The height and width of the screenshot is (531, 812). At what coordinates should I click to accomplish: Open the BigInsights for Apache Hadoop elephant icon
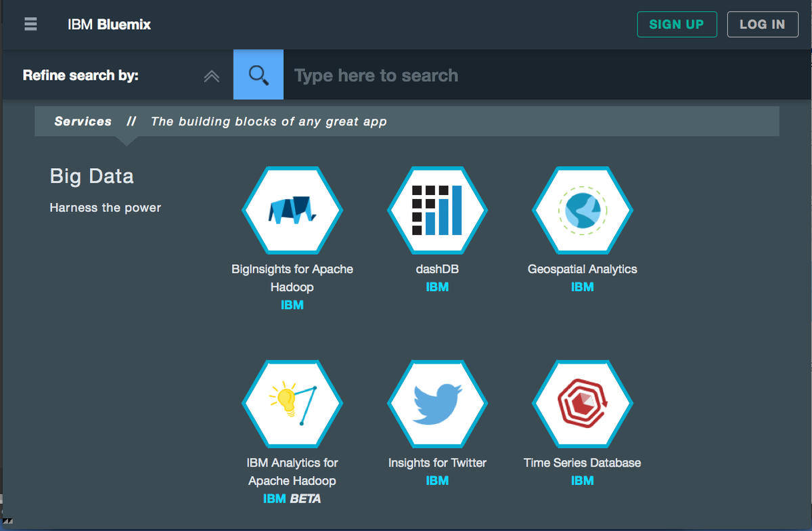pos(292,211)
